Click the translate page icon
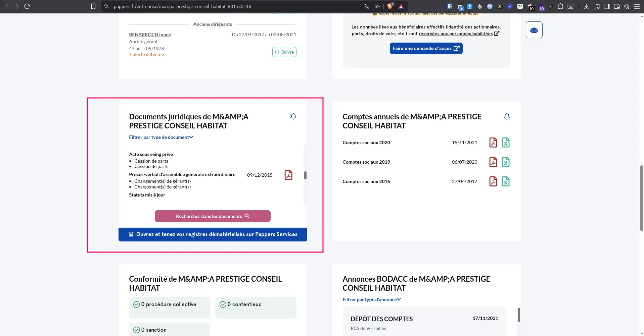This screenshot has height=336, width=644. 366,6
